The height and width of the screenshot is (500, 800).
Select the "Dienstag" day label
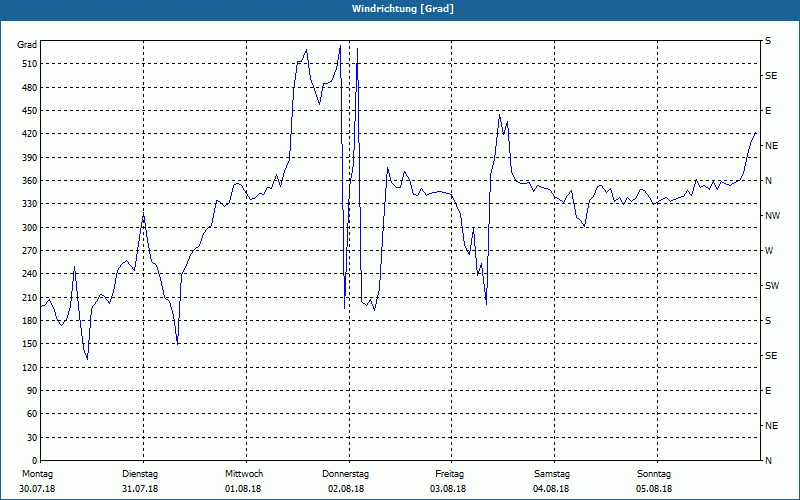click(140, 474)
